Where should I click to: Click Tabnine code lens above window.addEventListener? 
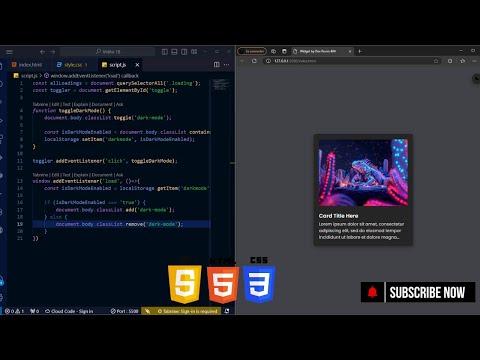[78, 175]
